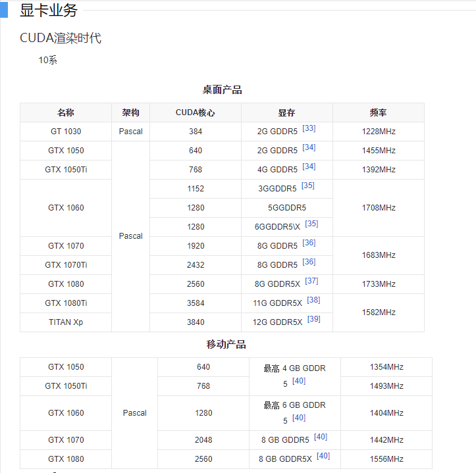476x473 pixels.
Task: Click the 1455MHz frequency cell
Action: click(x=379, y=151)
